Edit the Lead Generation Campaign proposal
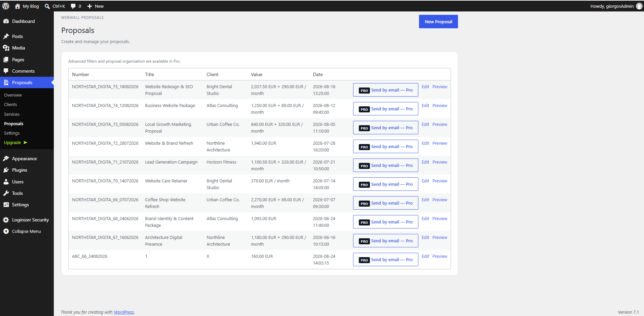644x316 pixels. click(x=425, y=162)
